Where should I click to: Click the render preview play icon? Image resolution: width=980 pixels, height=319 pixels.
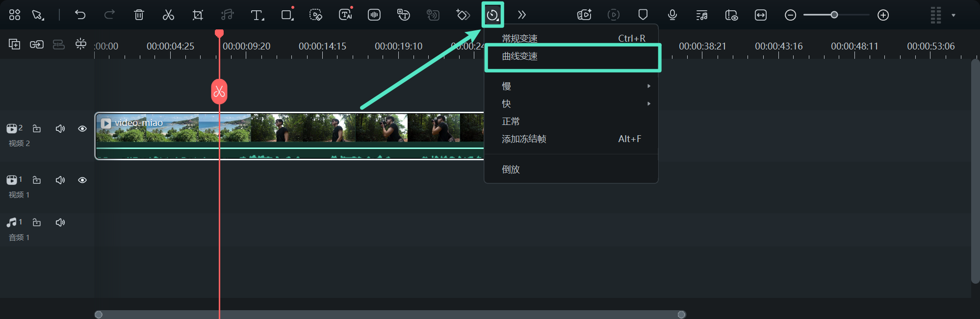click(x=614, y=15)
